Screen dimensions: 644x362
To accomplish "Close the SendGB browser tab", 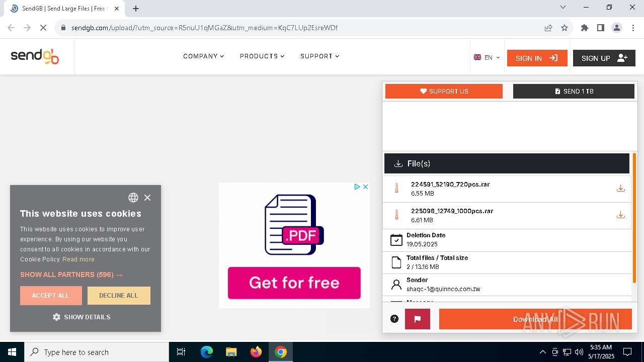I will [117, 9].
